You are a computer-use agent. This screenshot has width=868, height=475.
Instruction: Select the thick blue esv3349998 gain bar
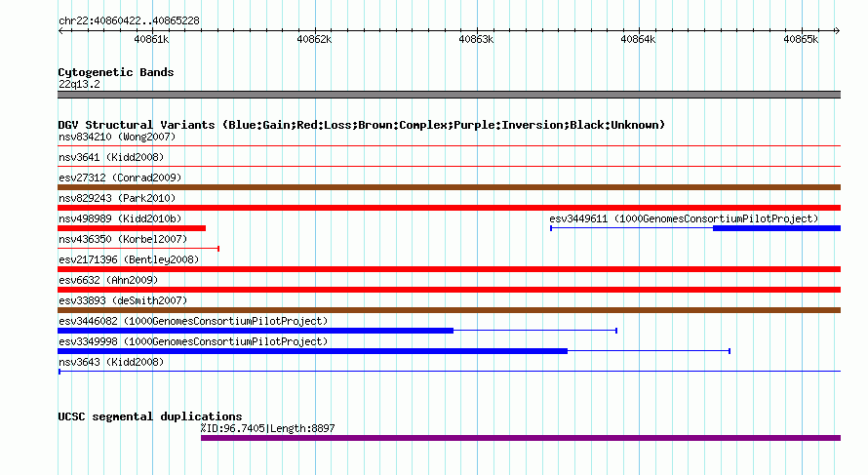[312, 351]
